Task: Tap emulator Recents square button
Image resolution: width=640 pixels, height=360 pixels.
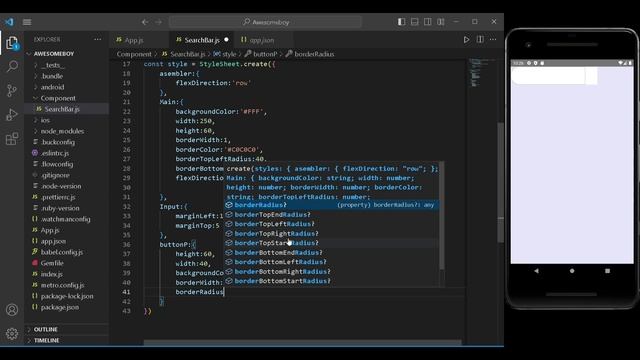Action: 607,271
